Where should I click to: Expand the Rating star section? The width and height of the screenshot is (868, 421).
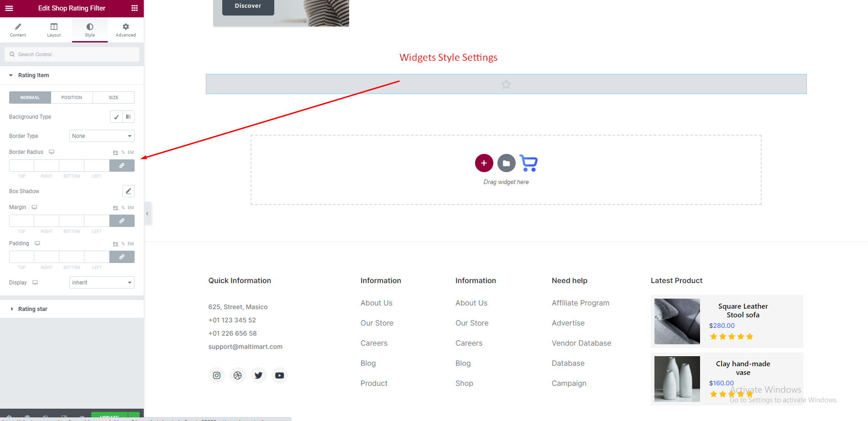33,309
